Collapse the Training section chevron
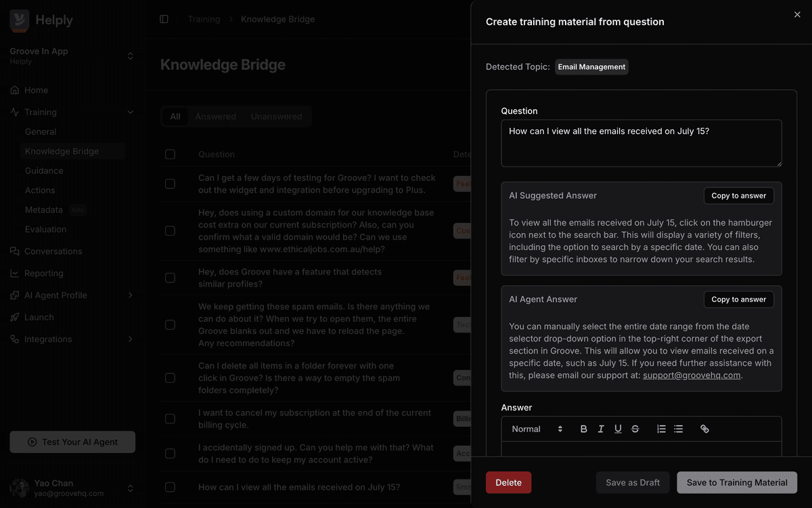This screenshot has width=812, height=508. click(131, 112)
